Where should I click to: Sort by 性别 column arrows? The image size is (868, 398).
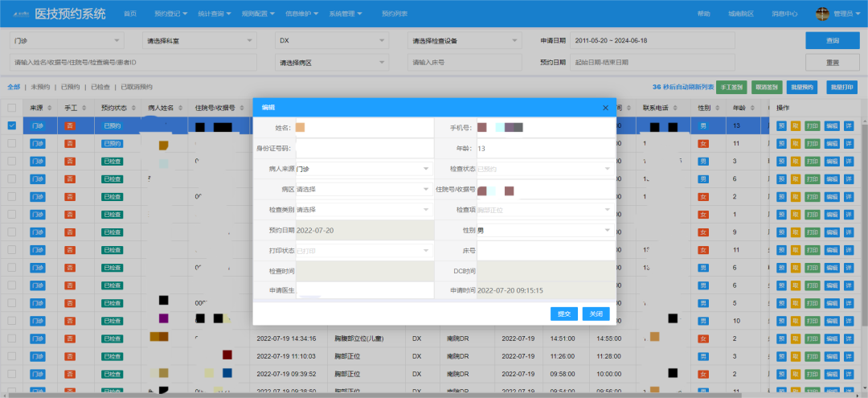point(716,108)
